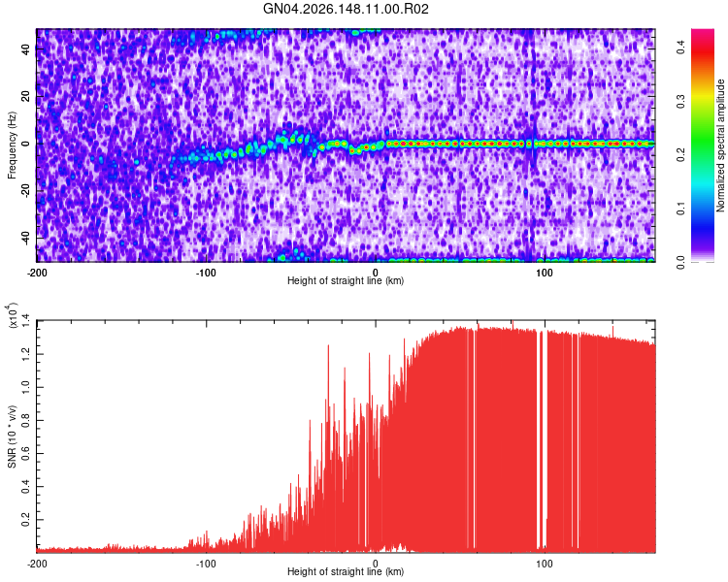Click the 40 Hz tick label on frequency axis
The height and width of the screenshot is (582, 728).
(26, 49)
